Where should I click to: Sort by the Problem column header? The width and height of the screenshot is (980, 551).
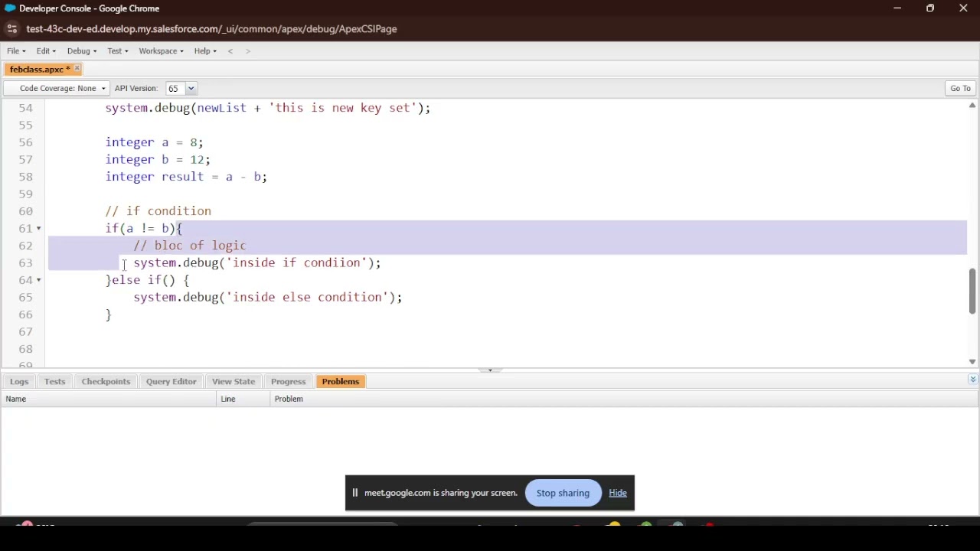624,399
